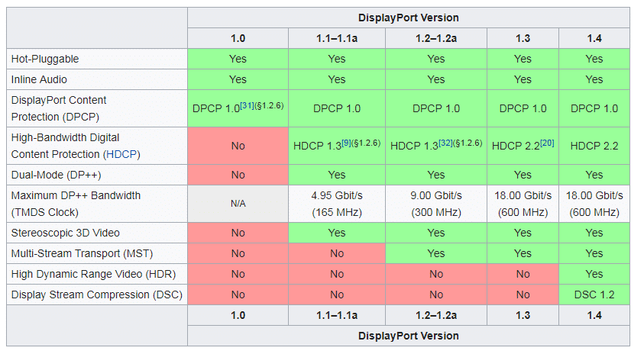Viewport: 644px width, 354px height.
Task: Open citation [31] next to DPCP 1.0
Action: tap(247, 105)
